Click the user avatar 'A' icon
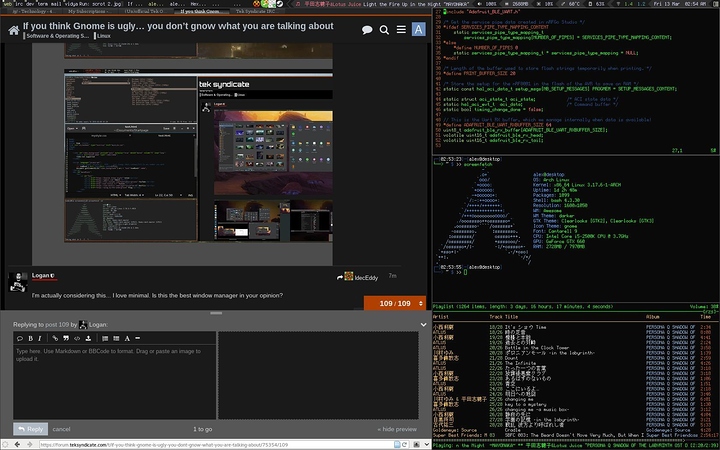The width and height of the screenshot is (720, 450). (417, 30)
